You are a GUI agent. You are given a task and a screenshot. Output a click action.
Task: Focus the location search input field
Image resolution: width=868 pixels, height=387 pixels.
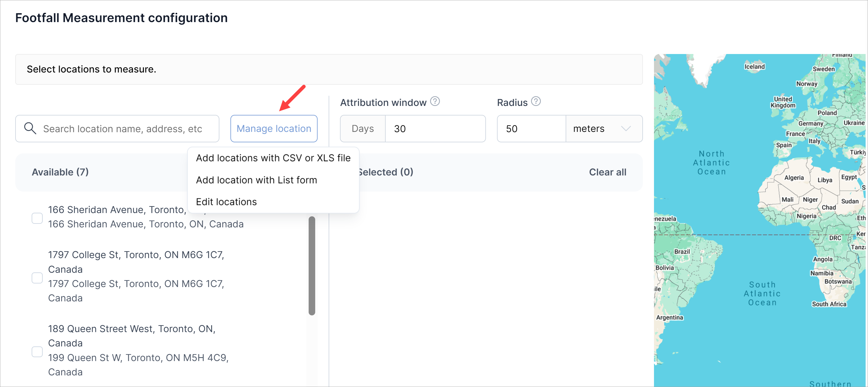pos(126,129)
